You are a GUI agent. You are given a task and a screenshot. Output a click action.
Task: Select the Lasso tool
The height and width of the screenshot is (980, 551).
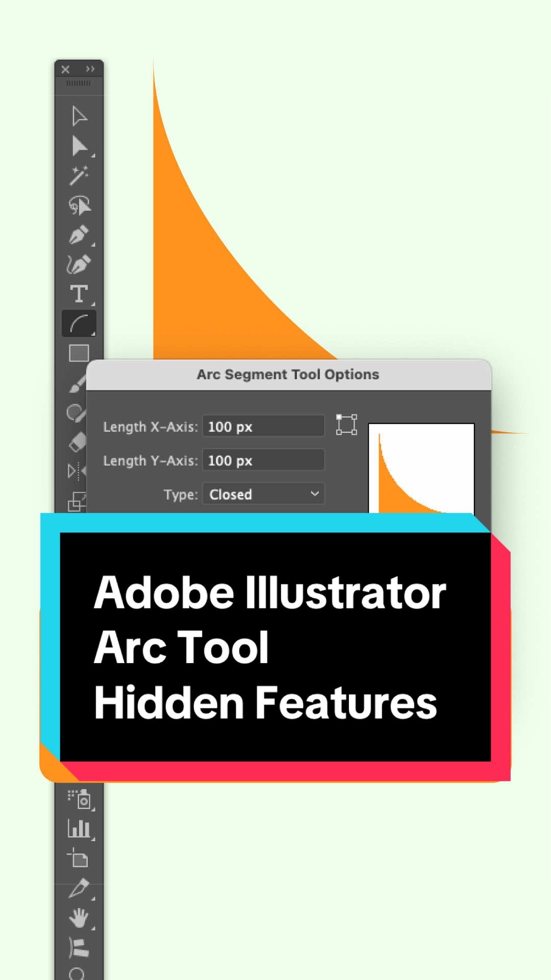(79, 205)
